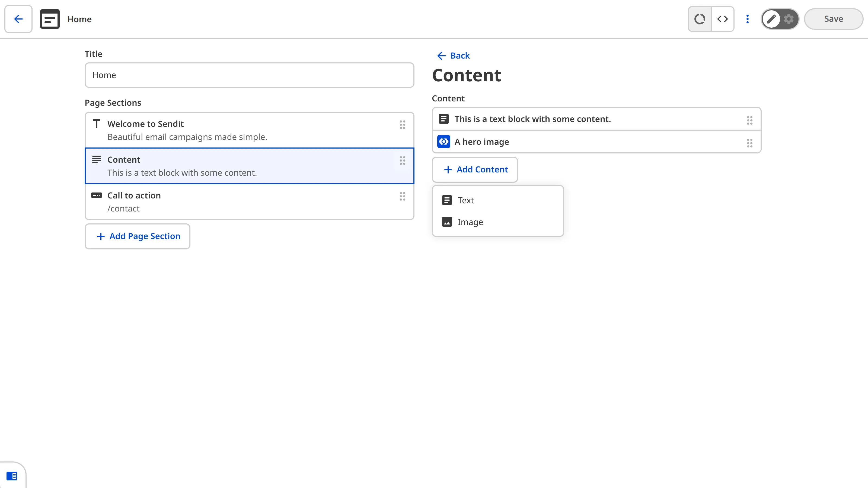Click the Save button
This screenshot has width=868, height=488.
pos(834,19)
